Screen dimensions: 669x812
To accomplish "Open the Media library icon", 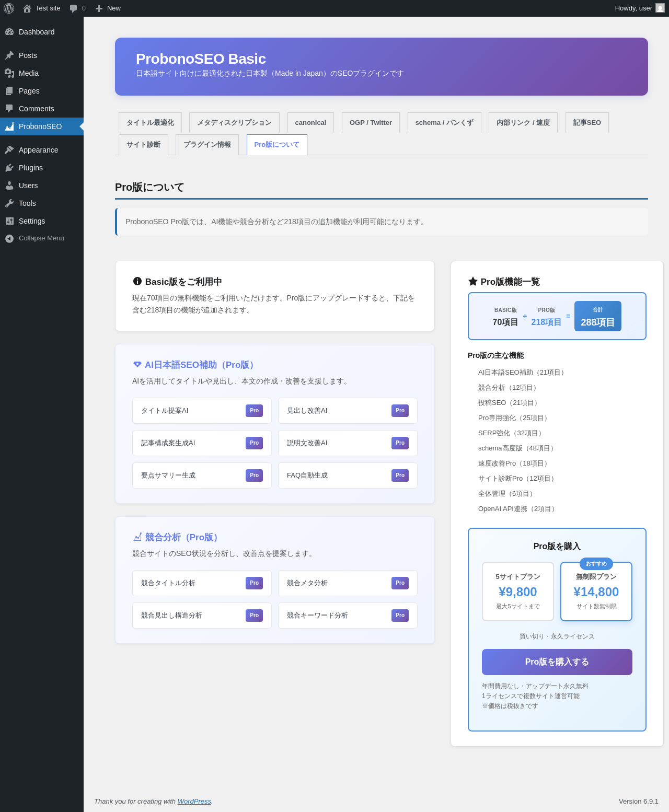I will 9,73.
